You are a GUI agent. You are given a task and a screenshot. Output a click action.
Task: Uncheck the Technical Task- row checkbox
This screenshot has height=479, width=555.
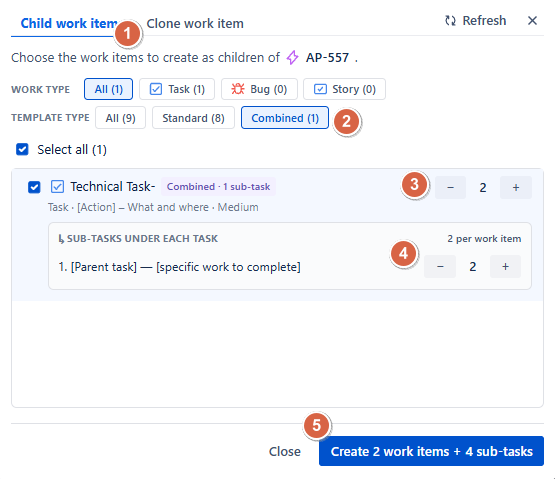34,187
